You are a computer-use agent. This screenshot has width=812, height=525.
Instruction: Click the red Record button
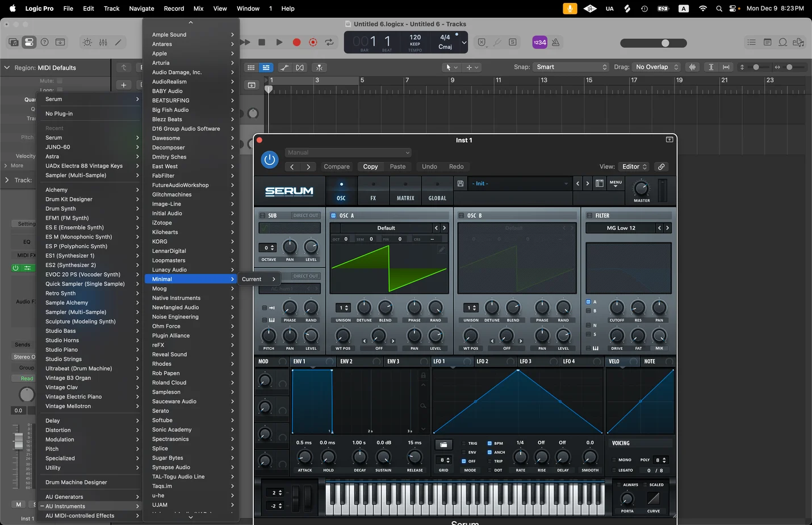coord(296,42)
